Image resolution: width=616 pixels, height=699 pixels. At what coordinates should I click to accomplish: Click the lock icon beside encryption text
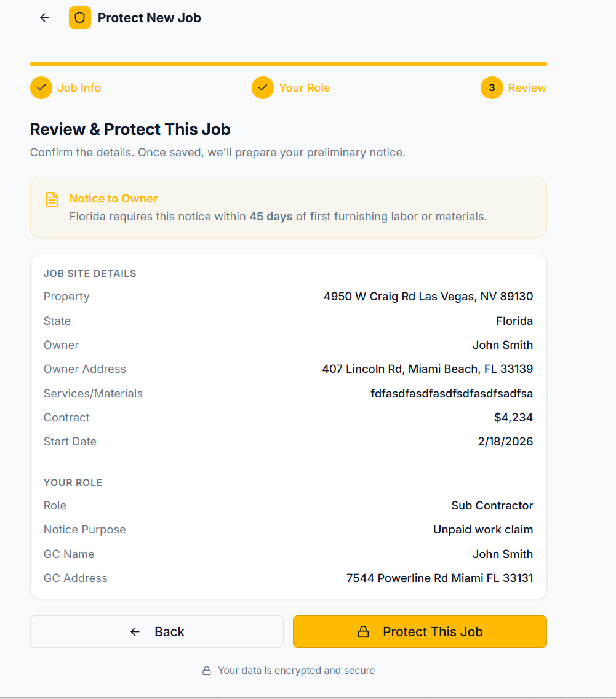[x=207, y=671]
